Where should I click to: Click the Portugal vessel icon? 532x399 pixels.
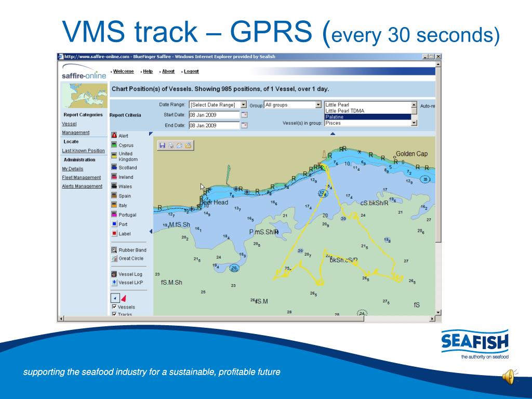click(114, 215)
